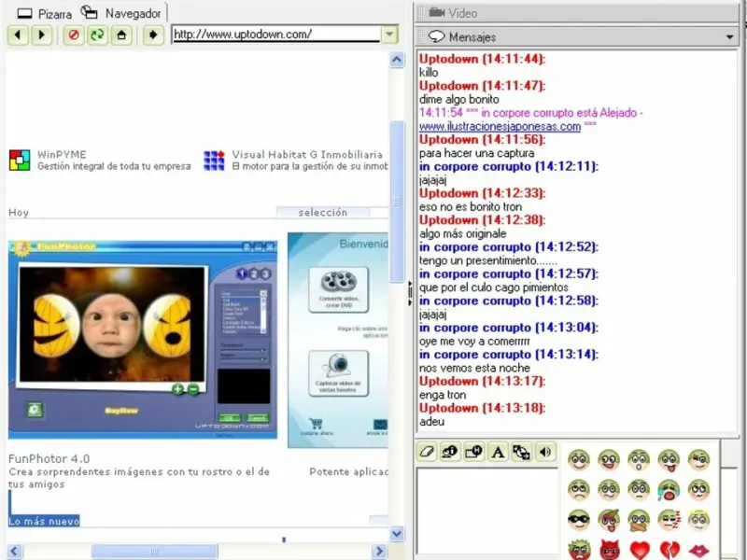This screenshot has width=747, height=560.
Task: Expand the Video panel header
Action: click(577, 13)
